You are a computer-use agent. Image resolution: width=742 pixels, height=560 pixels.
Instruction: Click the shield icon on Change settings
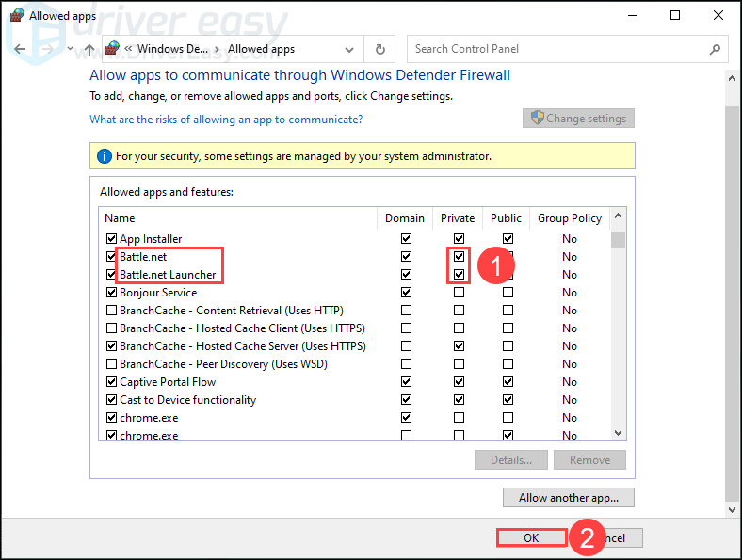538,119
